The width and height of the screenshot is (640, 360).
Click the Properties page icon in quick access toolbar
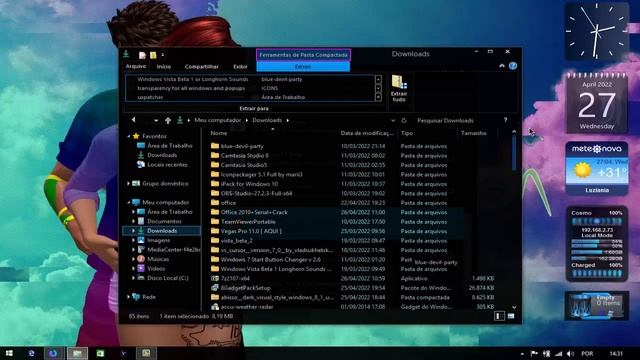click(142, 55)
